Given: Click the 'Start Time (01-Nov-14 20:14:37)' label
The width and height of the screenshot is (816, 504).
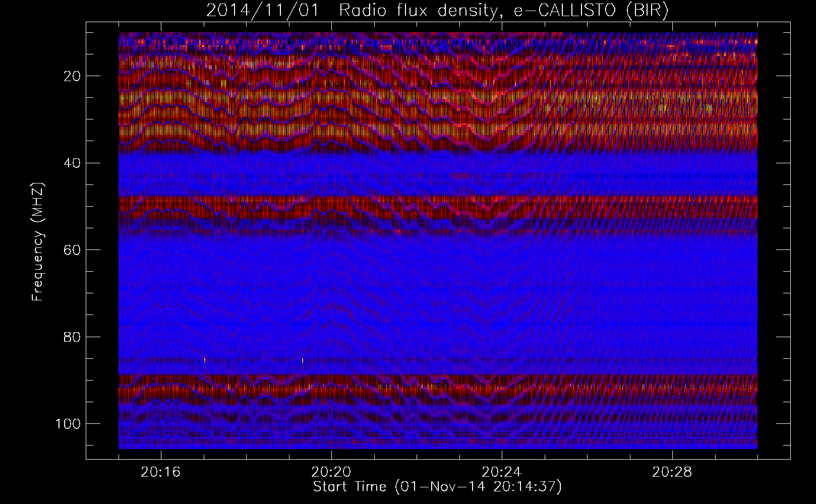Looking at the screenshot, I should coord(437,487).
